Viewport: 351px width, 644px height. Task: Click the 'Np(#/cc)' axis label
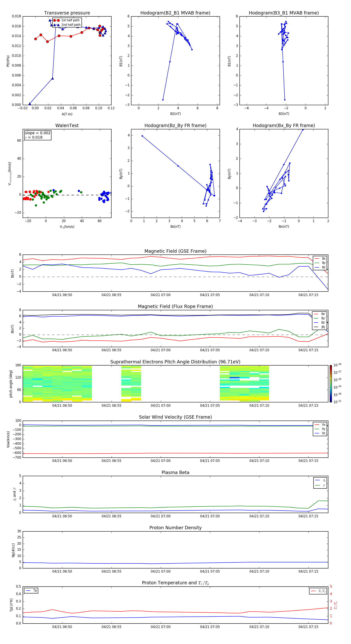click(x=13, y=550)
